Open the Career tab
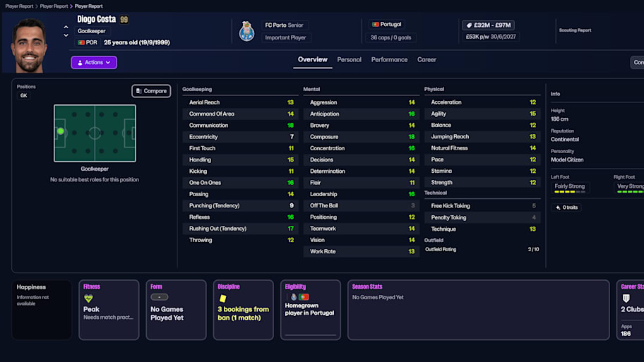Image resolution: width=644 pixels, height=362 pixels. click(x=427, y=60)
